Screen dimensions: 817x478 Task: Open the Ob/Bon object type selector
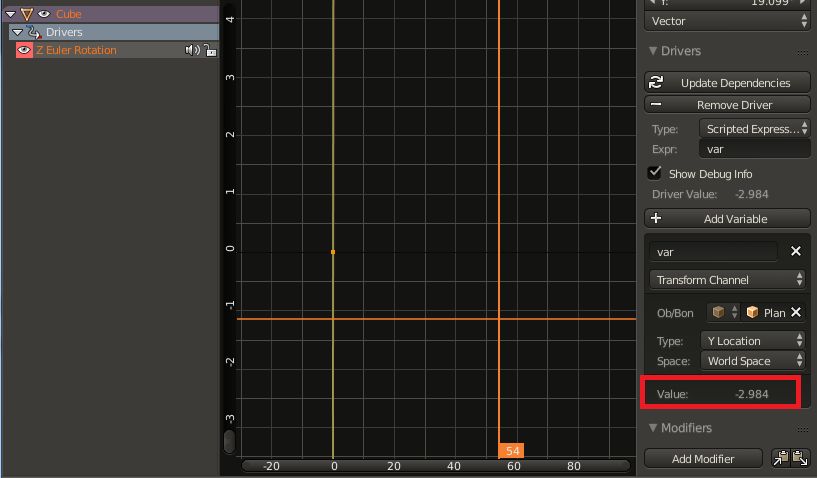tap(724, 312)
